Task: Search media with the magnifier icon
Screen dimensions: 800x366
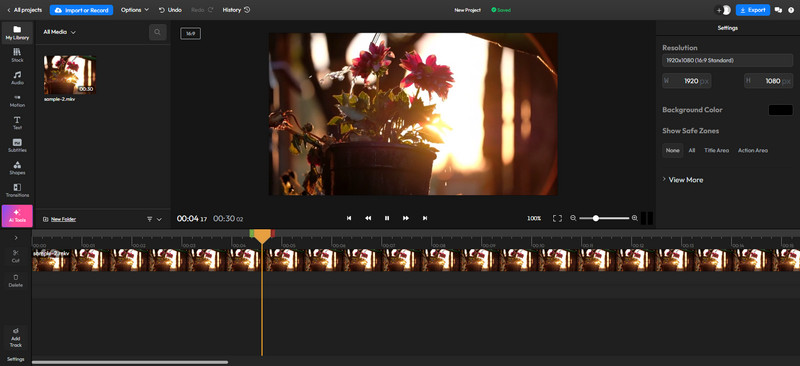Action: pos(157,32)
